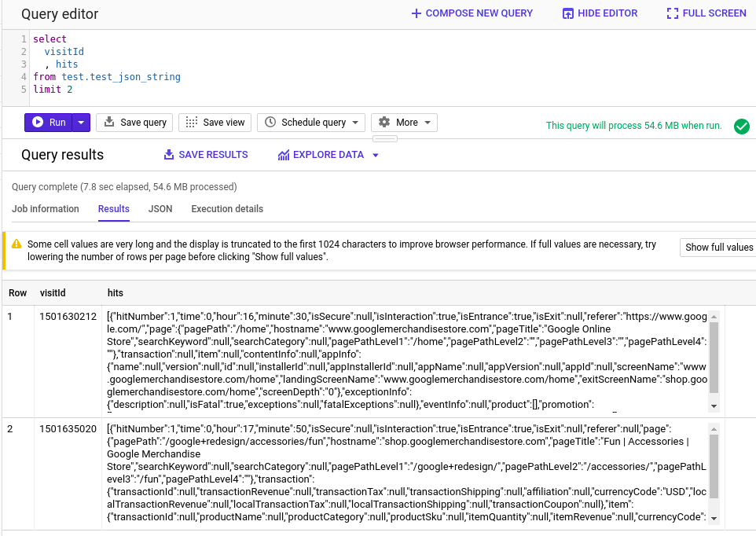The image size is (756, 536).
Task: Click Show full values button
Action: pos(718,248)
